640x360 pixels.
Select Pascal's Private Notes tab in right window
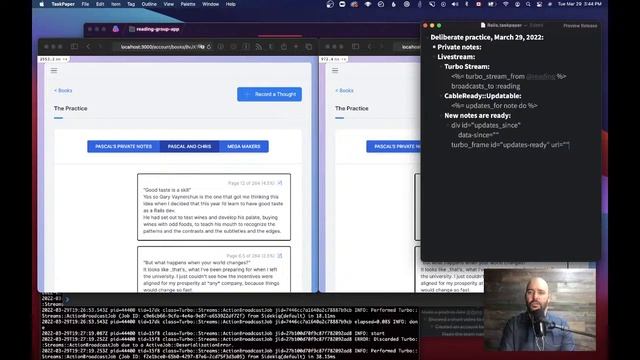coord(393,146)
